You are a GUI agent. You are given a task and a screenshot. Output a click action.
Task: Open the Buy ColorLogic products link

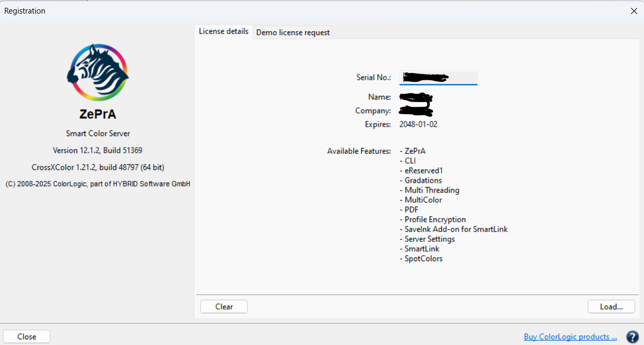570,337
